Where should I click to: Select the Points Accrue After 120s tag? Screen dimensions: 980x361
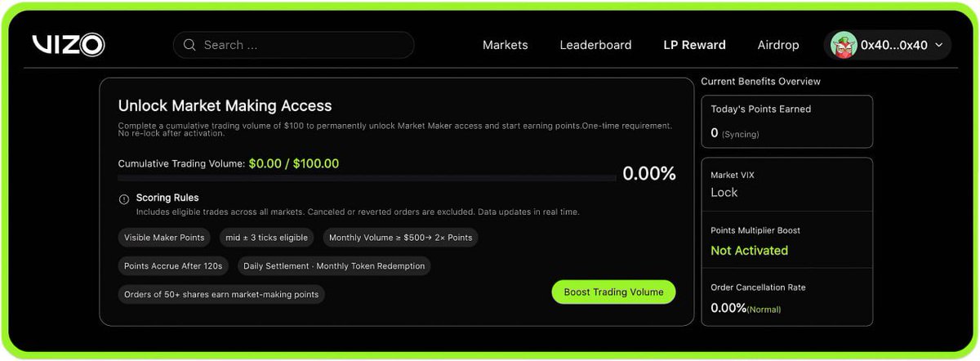pyautogui.click(x=173, y=266)
